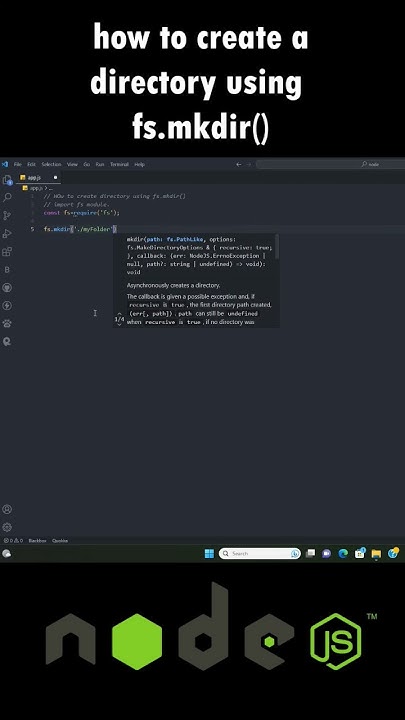Click the VS Code logo icon

click(5, 164)
